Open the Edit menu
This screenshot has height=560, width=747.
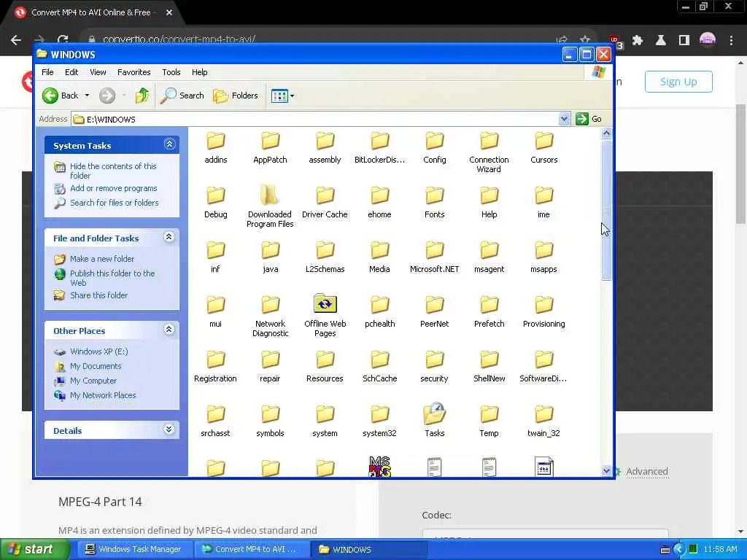point(71,72)
